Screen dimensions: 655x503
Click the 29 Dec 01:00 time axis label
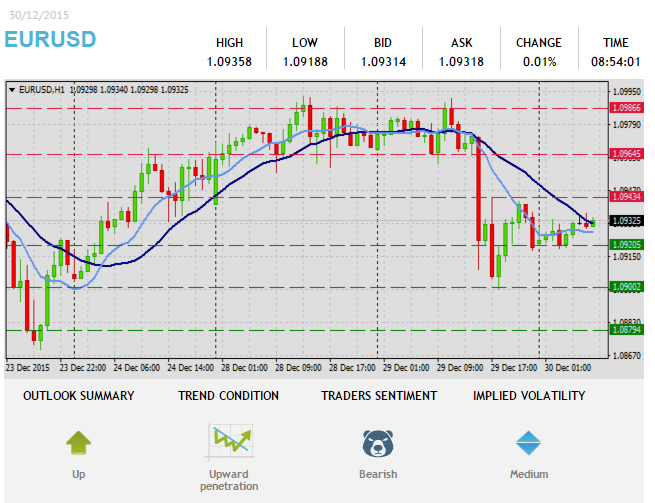pos(406,368)
